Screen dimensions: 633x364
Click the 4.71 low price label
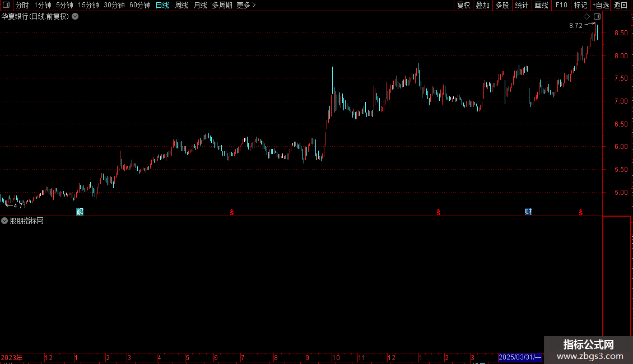pos(20,206)
